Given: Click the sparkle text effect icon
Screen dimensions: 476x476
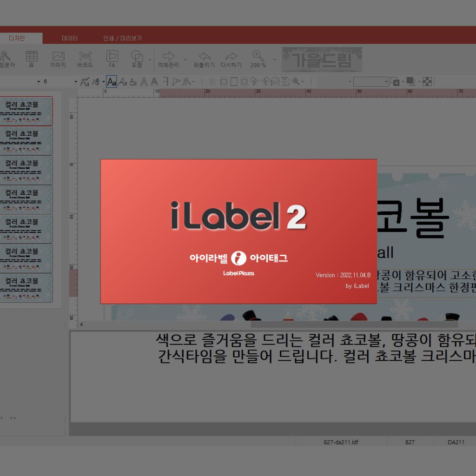Looking at the screenshot, I should click(186, 82).
